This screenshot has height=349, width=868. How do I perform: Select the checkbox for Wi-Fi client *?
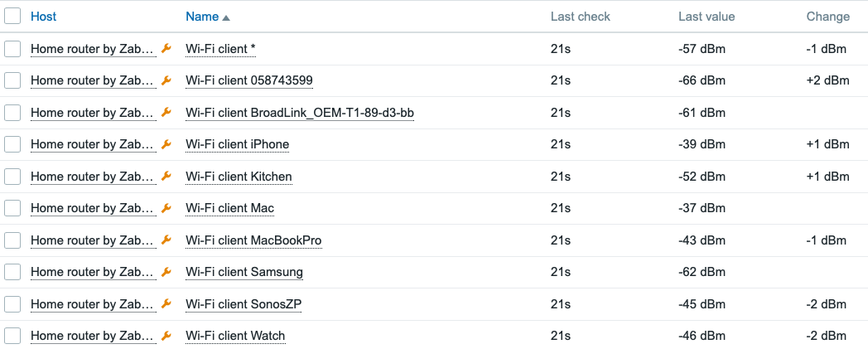tap(12, 49)
